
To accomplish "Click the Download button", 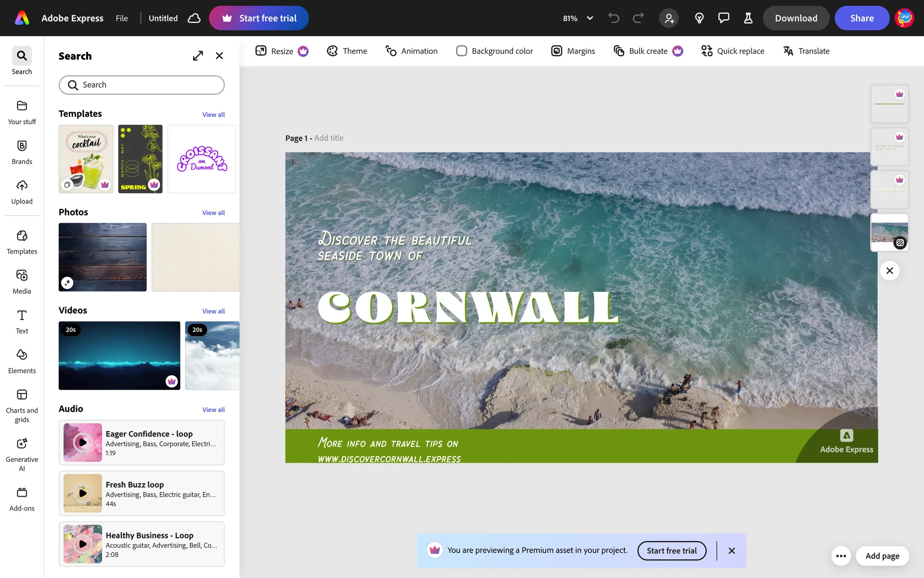I will 796,18.
